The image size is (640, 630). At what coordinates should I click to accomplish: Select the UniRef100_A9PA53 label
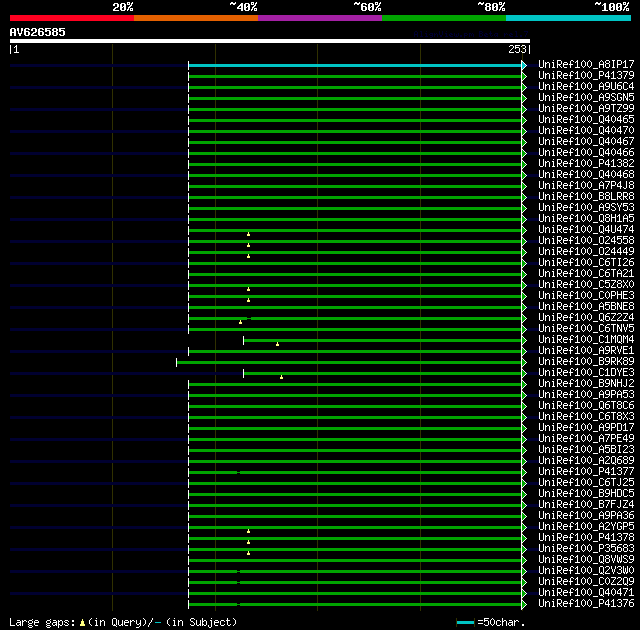tap(586, 395)
